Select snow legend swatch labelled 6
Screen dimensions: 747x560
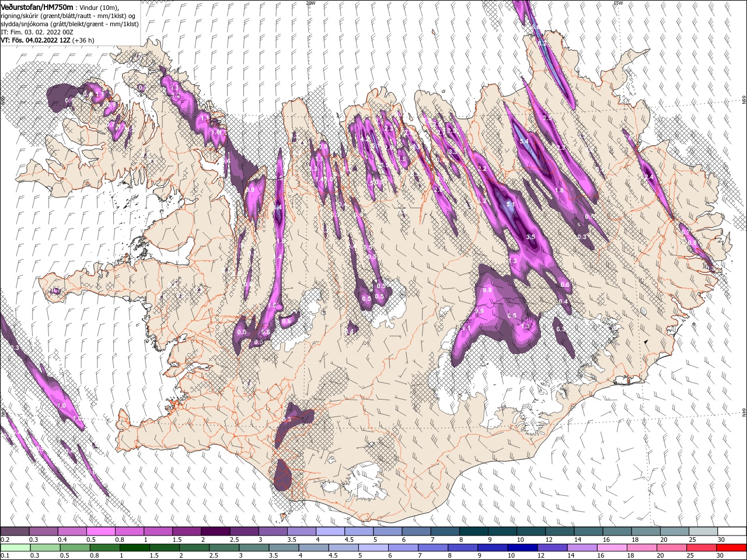click(x=416, y=531)
